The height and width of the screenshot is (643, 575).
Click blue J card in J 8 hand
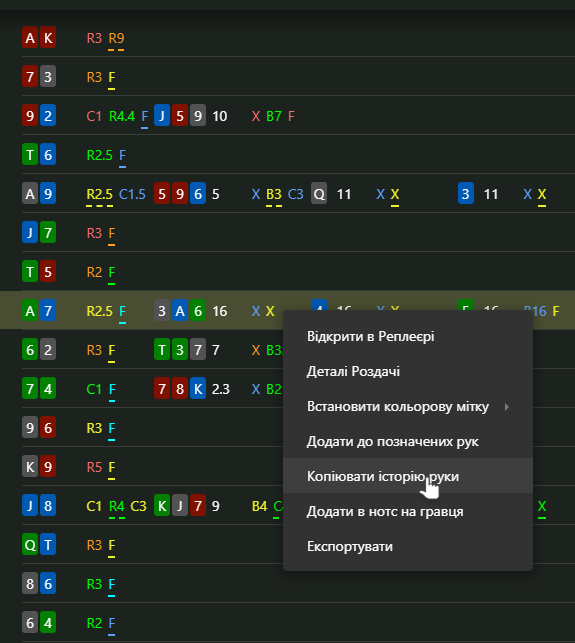point(30,506)
